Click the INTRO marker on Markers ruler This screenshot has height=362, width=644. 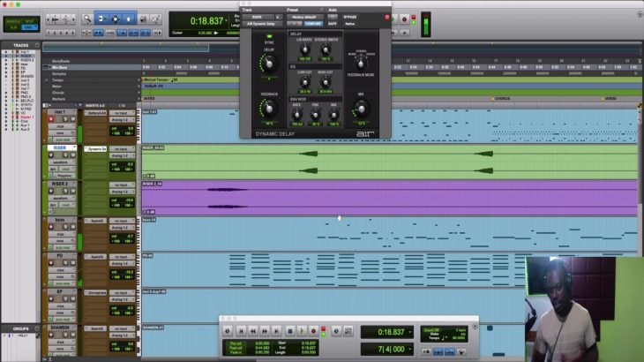pos(149,99)
